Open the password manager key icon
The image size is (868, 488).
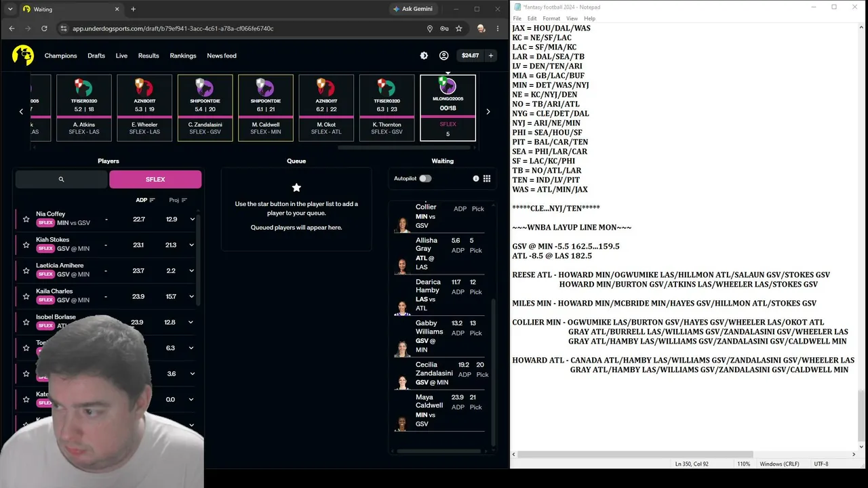pyautogui.click(x=444, y=28)
